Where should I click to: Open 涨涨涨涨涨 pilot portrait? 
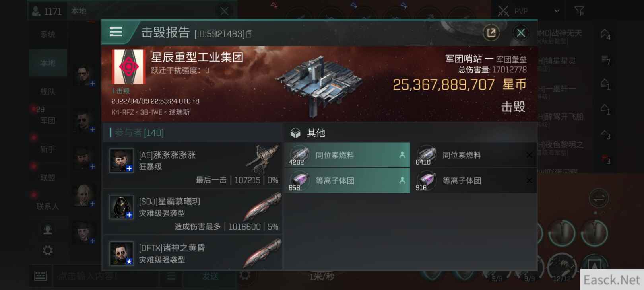pos(121,161)
